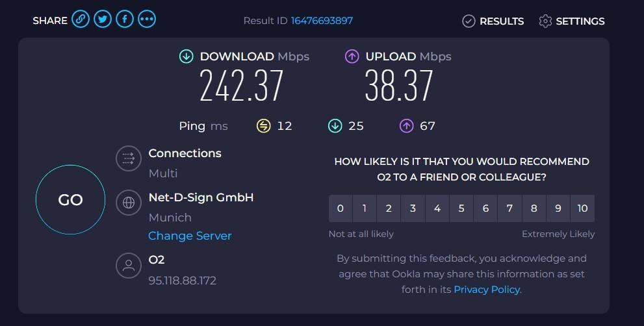Screen dimensions: 644x326
Task: Click the upload arrow icon
Action: click(352, 56)
